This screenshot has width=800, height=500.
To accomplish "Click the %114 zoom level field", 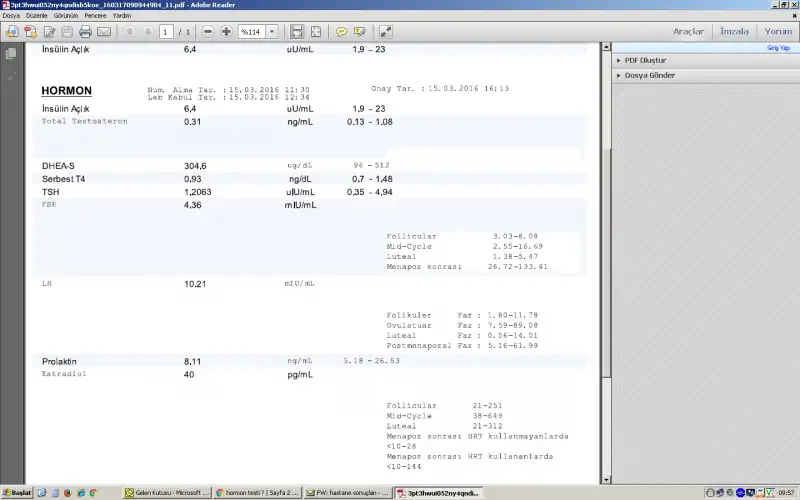I will (x=252, y=32).
